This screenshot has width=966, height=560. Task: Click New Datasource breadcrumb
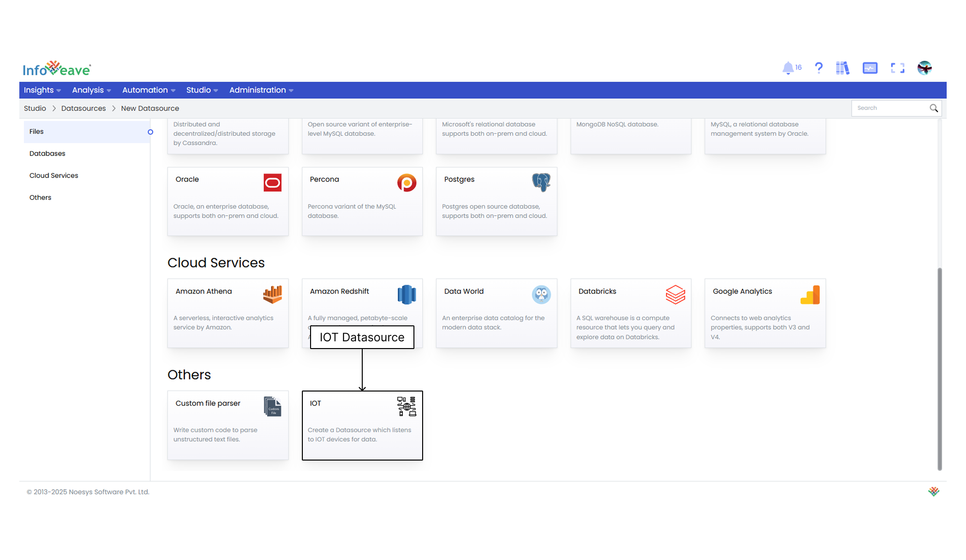point(150,109)
